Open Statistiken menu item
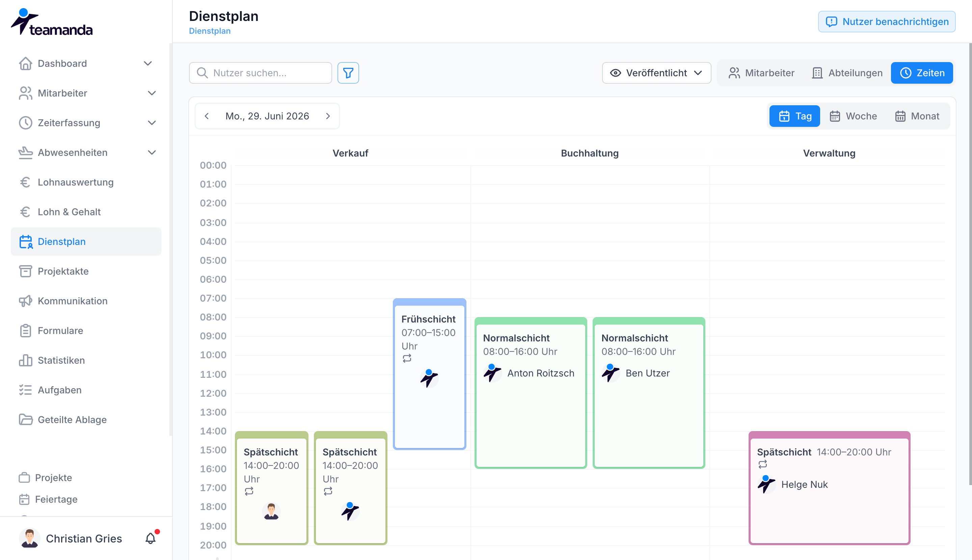The image size is (972, 560). tap(86, 360)
